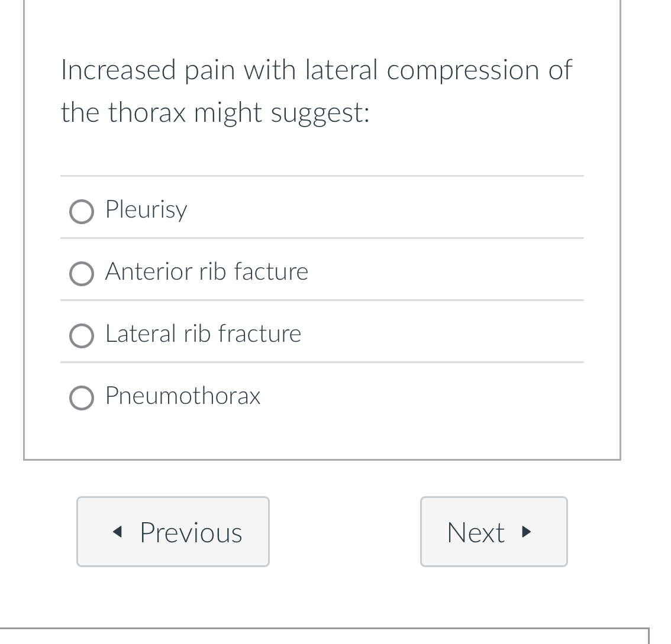This screenshot has height=644, width=671.
Task: Pick the Pneumothorax radio button
Action: tap(82, 397)
